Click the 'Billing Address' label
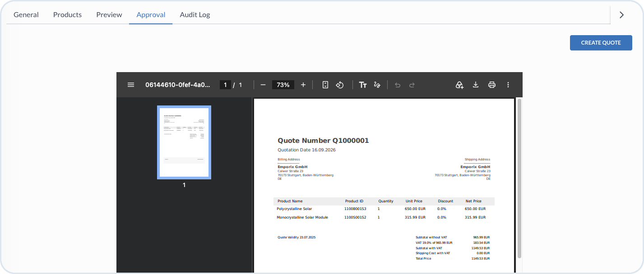The height and width of the screenshot is (274, 644). (x=289, y=160)
